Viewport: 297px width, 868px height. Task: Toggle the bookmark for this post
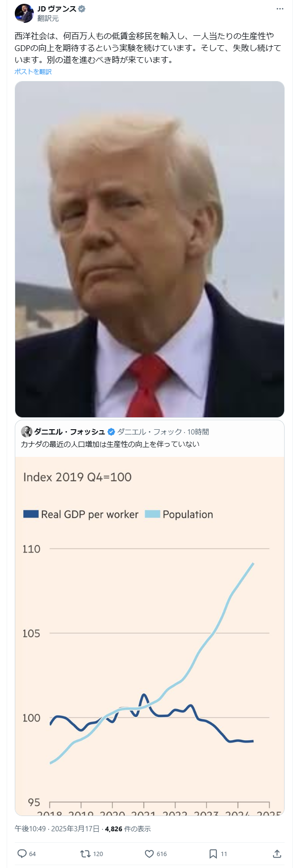[213, 854]
